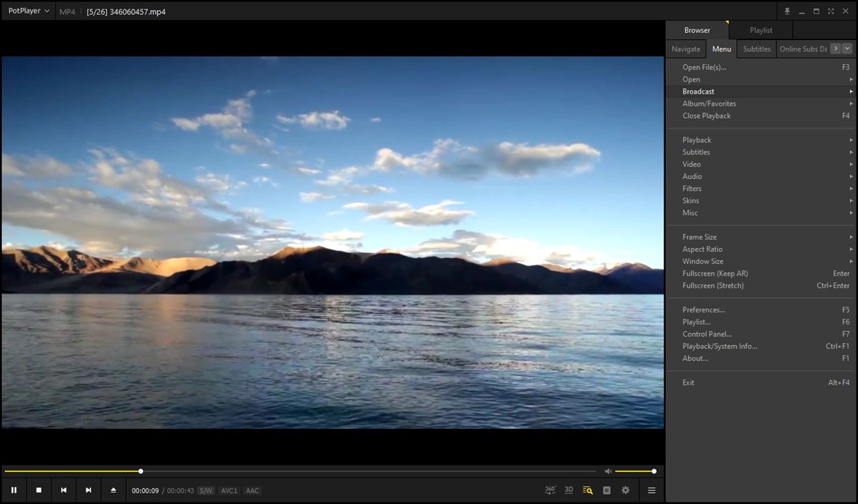Viewport: 858px width, 504px height.
Task: Click the seek bar to change position
Action: coord(300,471)
